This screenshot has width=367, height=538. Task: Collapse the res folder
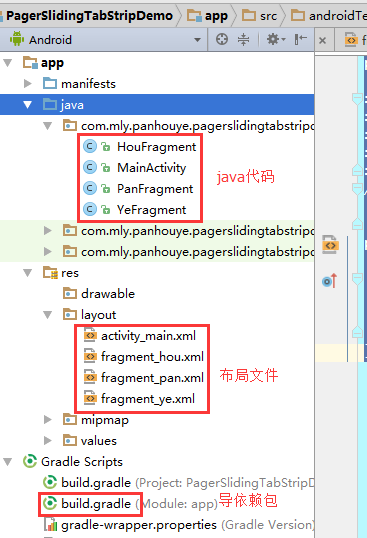28,273
